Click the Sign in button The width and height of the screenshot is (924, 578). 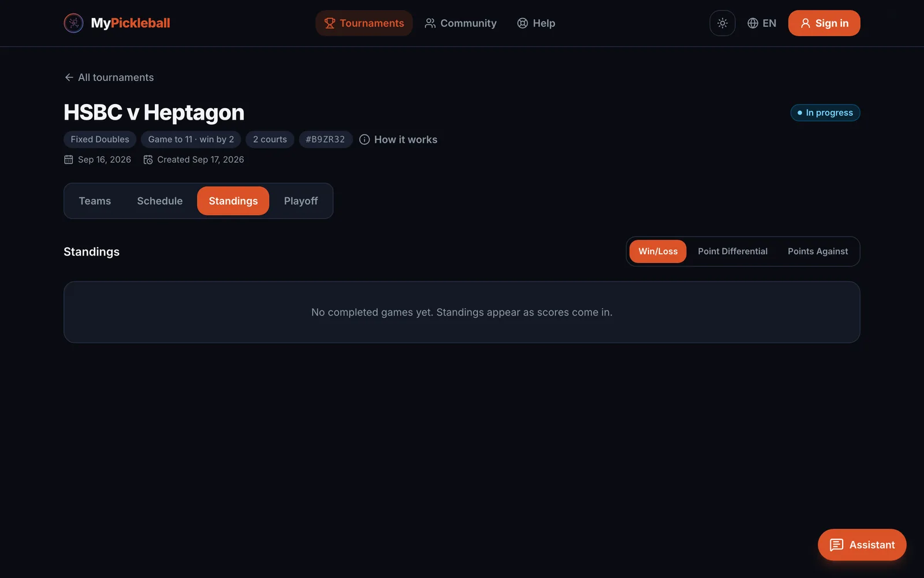[824, 23]
